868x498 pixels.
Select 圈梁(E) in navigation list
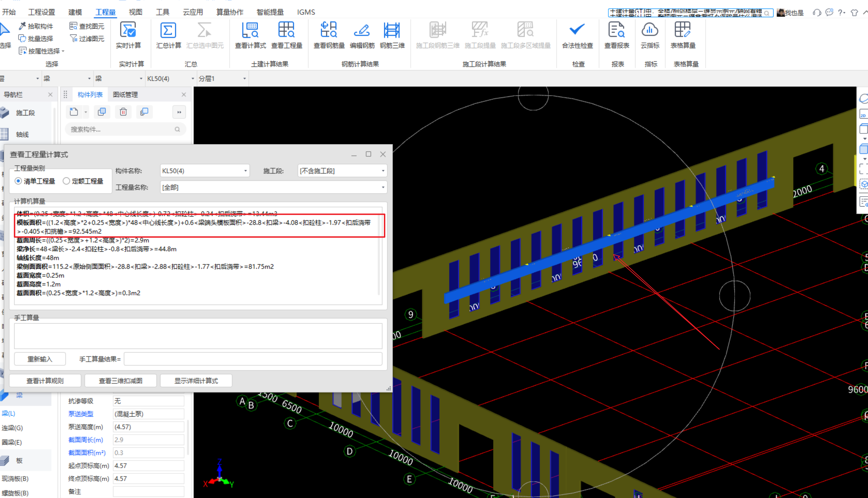(x=12, y=442)
